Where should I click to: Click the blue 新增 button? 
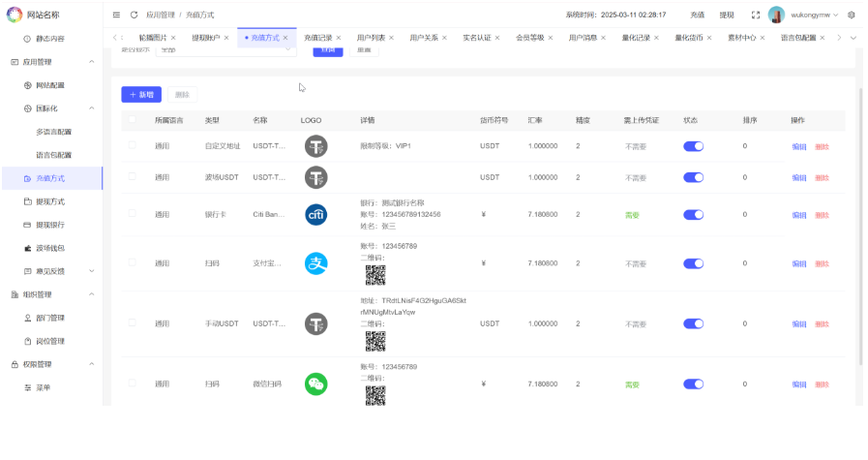click(x=141, y=95)
